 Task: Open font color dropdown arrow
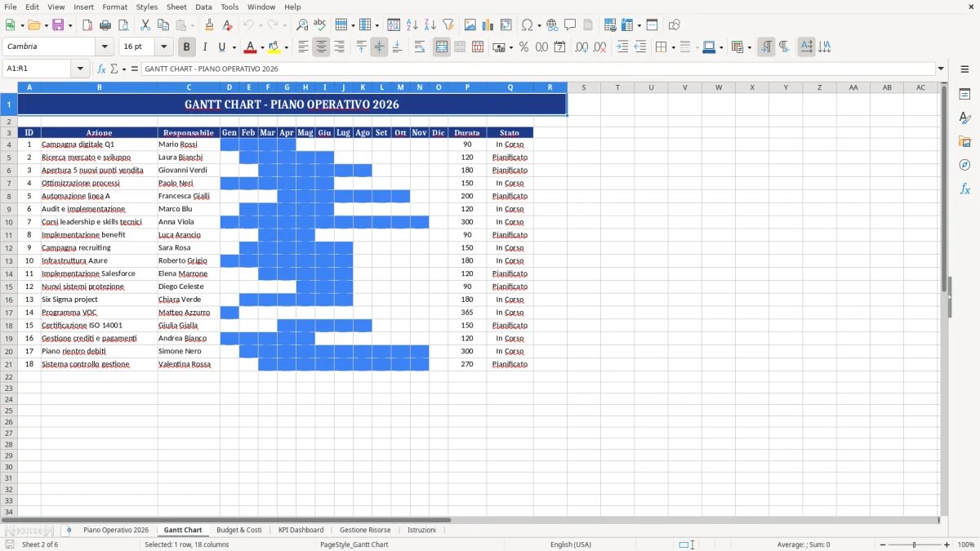pos(262,47)
